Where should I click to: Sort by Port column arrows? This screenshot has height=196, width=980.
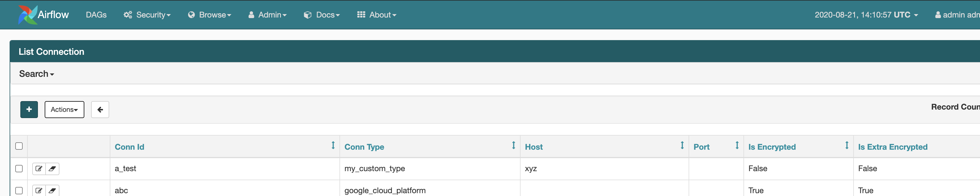click(x=737, y=145)
